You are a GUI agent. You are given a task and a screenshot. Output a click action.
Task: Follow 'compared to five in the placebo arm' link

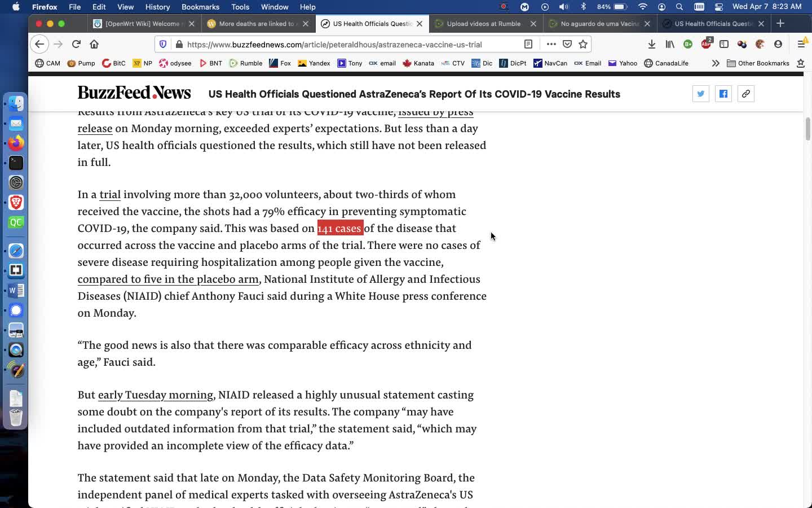168,279
